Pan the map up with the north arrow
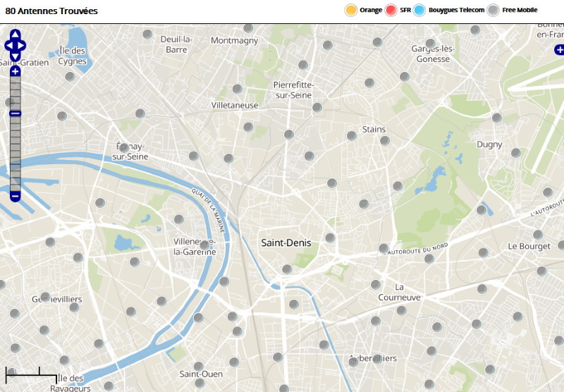 (15, 35)
